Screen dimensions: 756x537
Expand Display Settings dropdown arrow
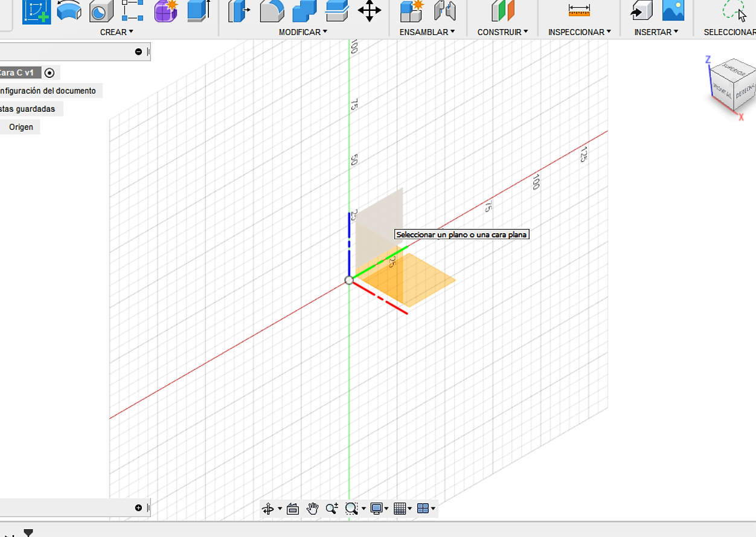click(x=386, y=509)
